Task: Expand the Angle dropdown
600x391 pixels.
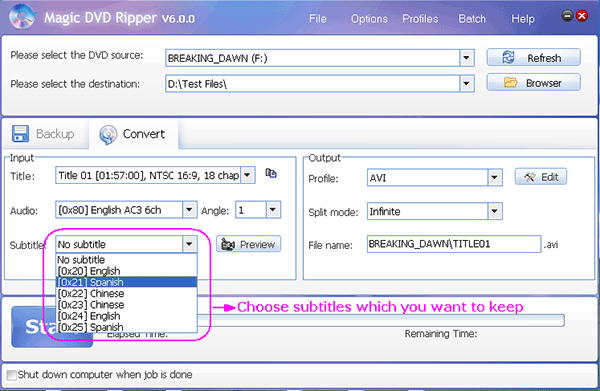Action: click(273, 210)
